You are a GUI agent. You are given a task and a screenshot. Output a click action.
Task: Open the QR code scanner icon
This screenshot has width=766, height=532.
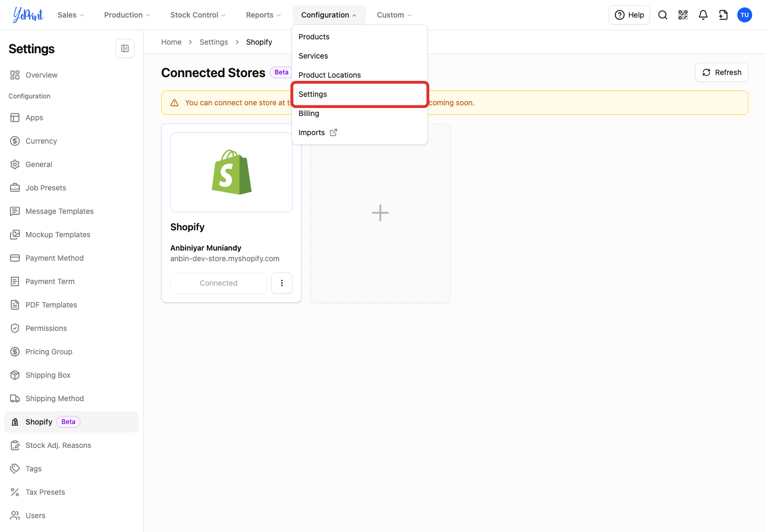tap(683, 15)
